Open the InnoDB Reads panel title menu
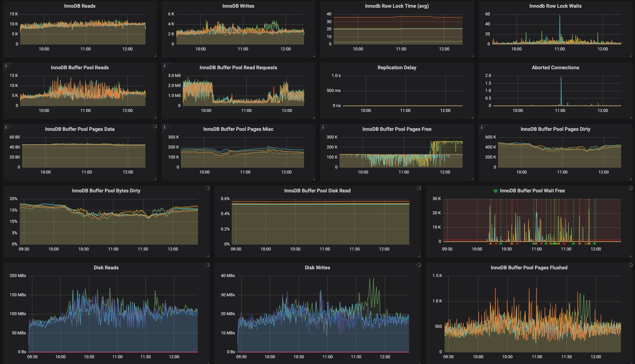Viewport: 635px width, 364px height. pyautogui.click(x=80, y=6)
